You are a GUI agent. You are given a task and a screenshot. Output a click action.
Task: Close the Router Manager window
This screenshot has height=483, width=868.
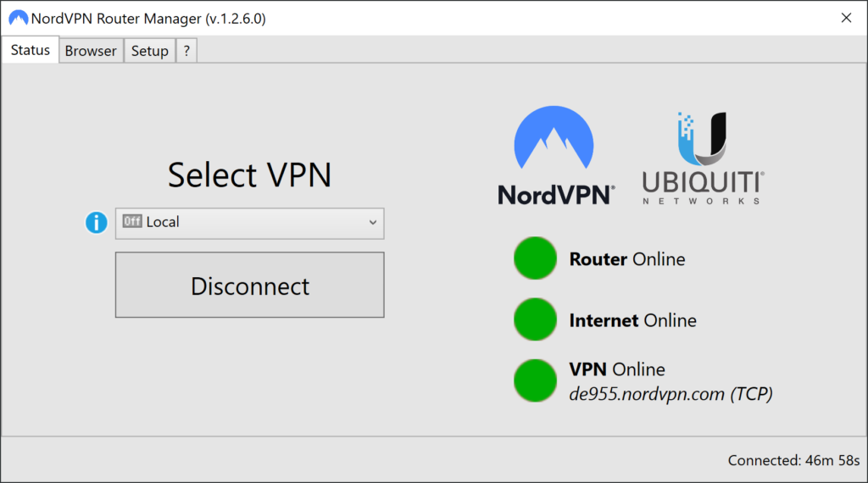(x=846, y=18)
